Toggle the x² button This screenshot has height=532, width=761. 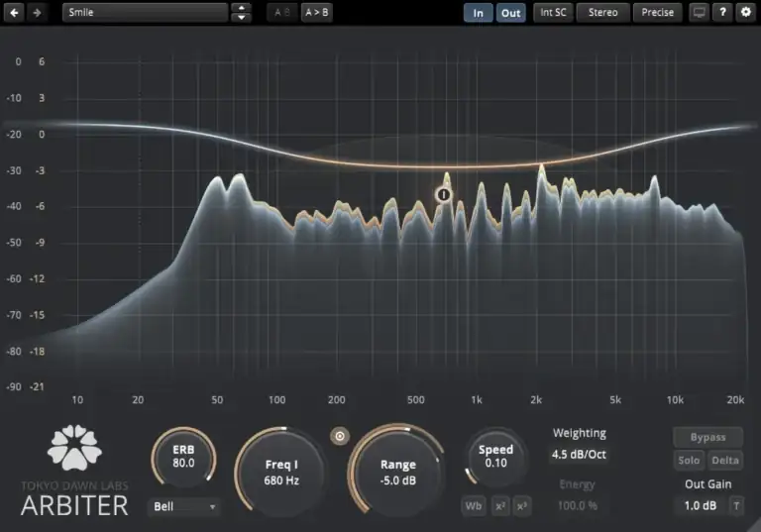coord(500,506)
